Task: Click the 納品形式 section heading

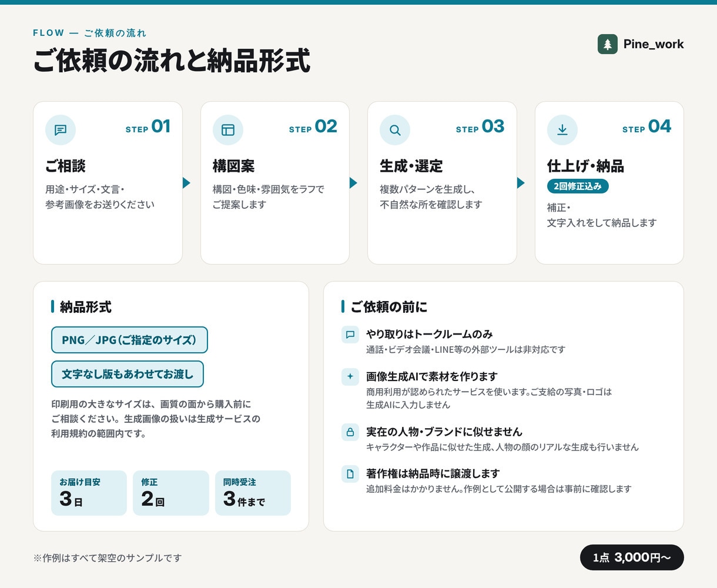Action: point(86,307)
